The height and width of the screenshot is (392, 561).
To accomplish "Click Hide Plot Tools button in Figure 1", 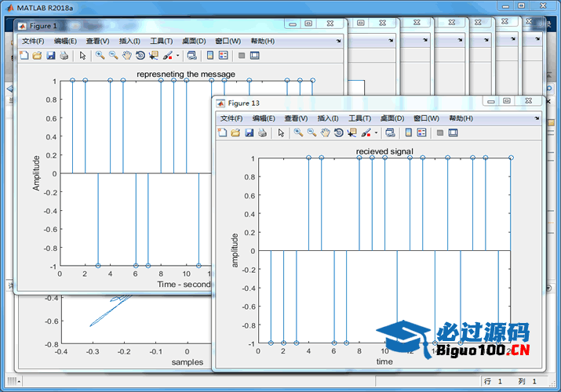I will 242,56.
